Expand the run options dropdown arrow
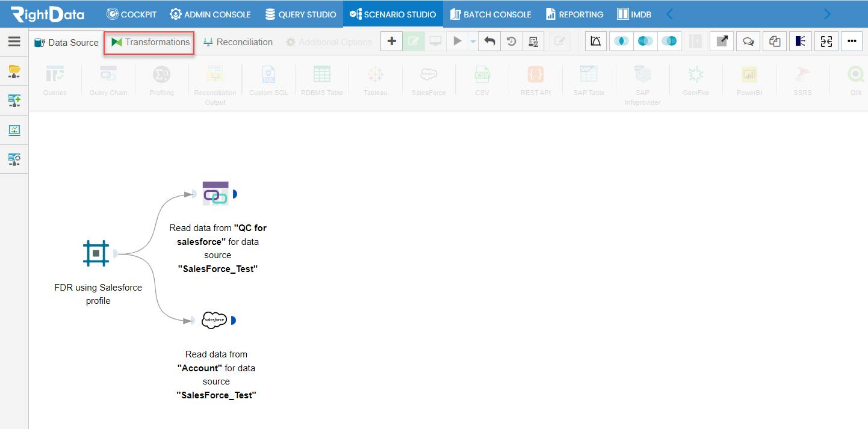This screenshot has height=429, width=868. [473, 42]
